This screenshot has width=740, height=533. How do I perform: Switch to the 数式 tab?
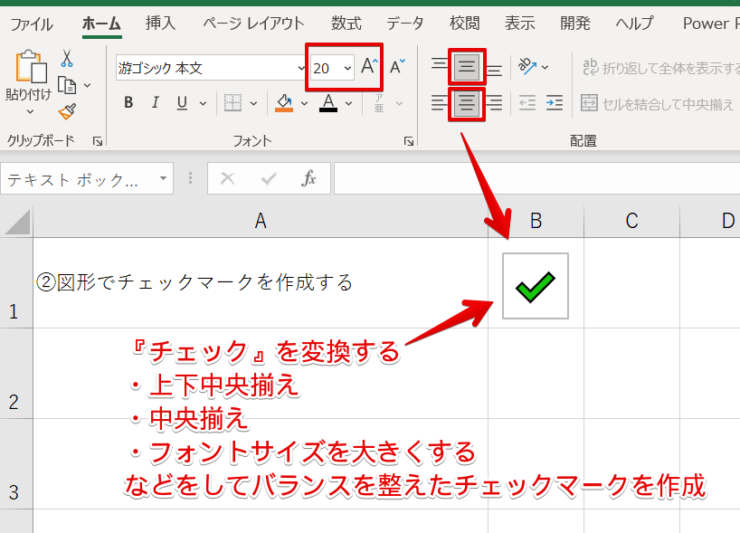346,23
